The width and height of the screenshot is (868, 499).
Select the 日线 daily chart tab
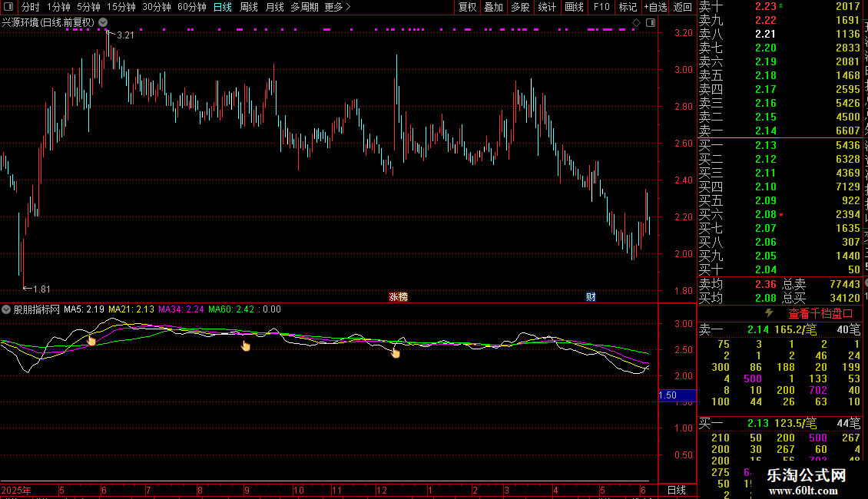pyautogui.click(x=223, y=7)
